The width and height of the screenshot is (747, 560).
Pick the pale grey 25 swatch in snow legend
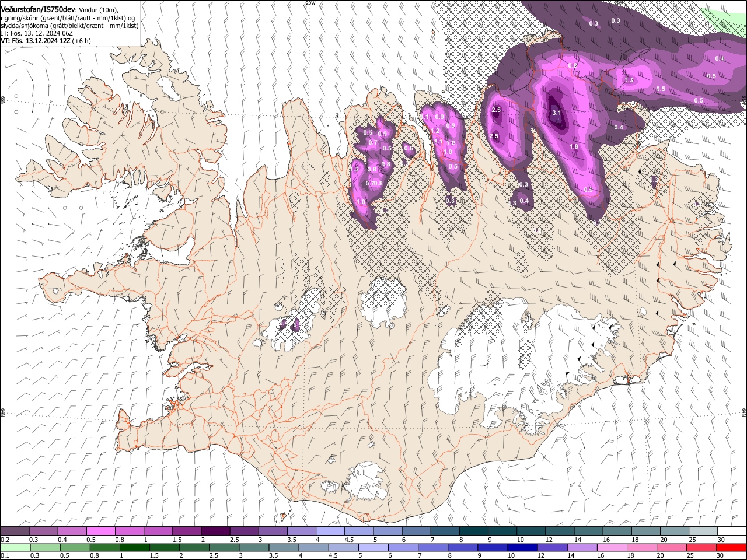(703, 531)
